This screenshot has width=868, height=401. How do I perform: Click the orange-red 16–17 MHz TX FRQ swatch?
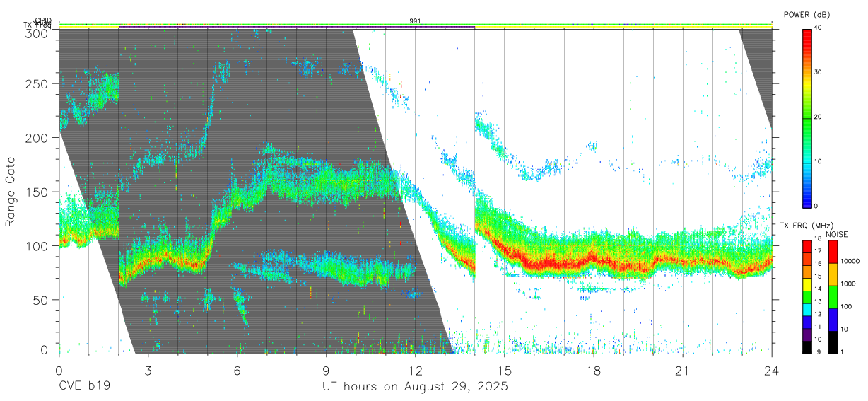pyautogui.click(x=807, y=258)
